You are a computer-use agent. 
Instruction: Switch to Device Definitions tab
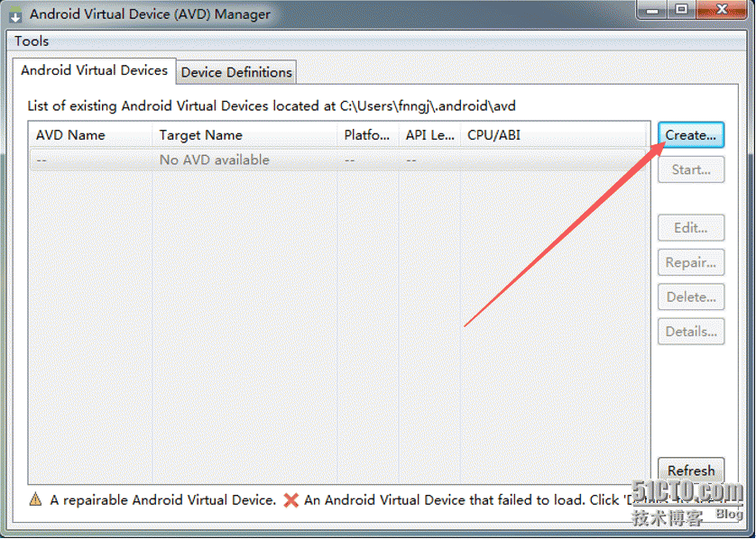(236, 72)
